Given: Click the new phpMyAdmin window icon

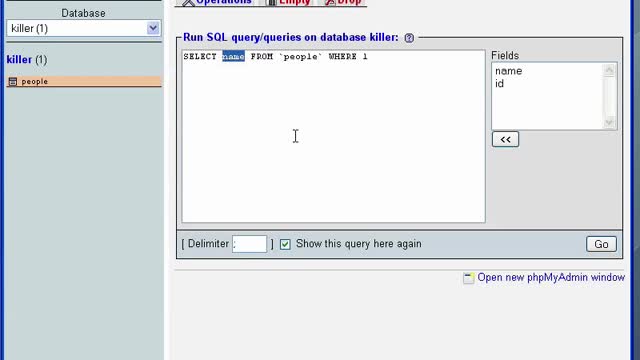Looking at the screenshot, I should (x=468, y=278).
